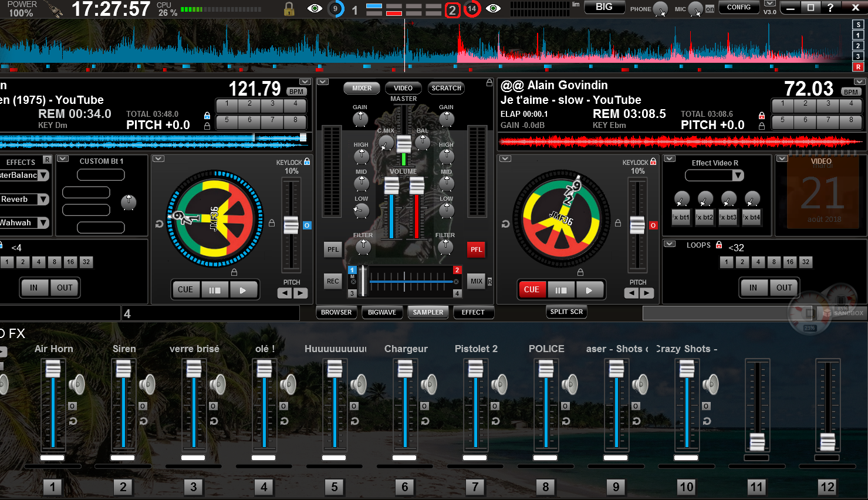Nudge right deck pitch up with right arrow
The width and height of the screenshot is (868, 500).
[x=647, y=293]
